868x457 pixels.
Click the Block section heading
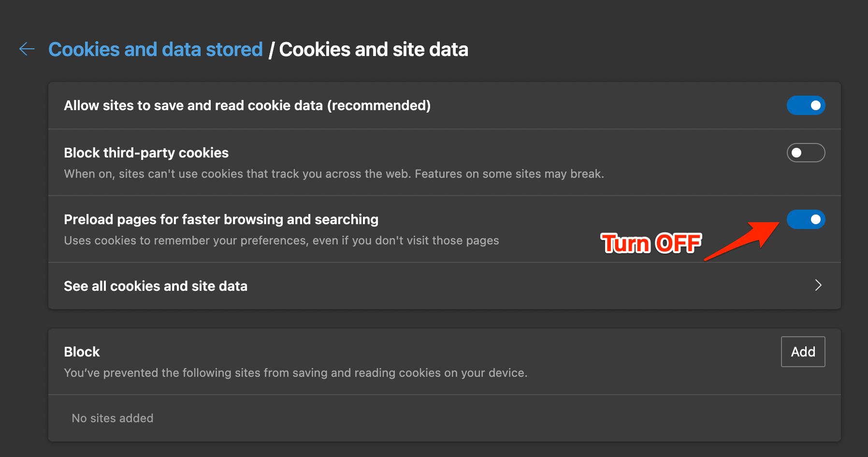[82, 352]
